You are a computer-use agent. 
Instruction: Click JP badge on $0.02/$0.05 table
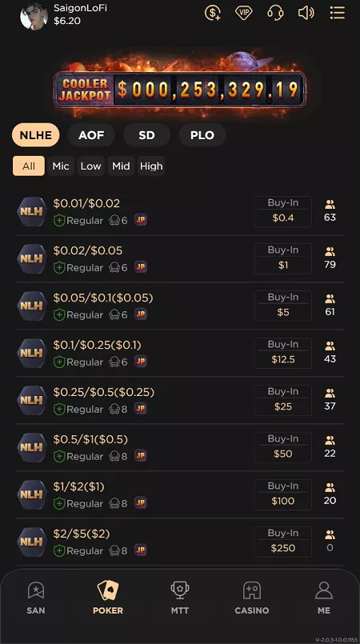(x=141, y=267)
